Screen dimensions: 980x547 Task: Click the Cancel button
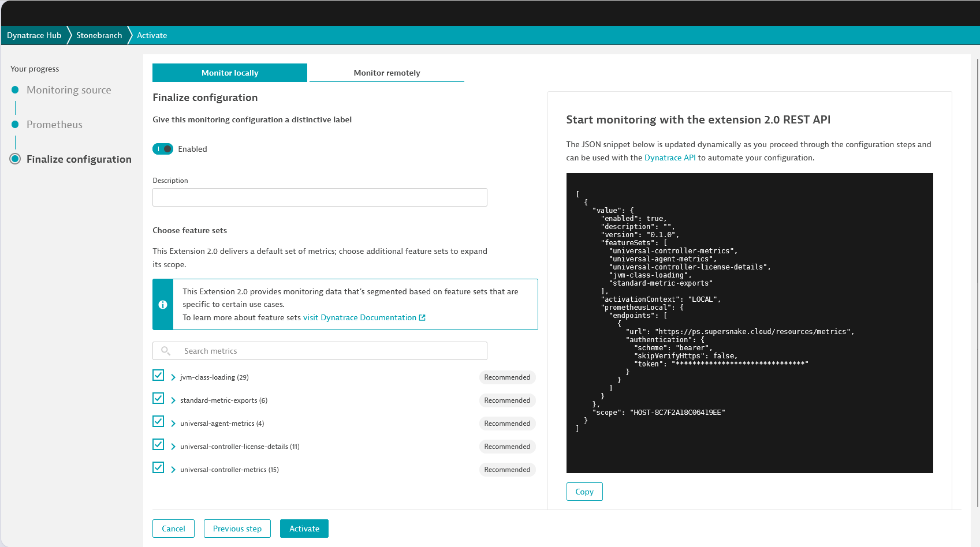(x=173, y=529)
